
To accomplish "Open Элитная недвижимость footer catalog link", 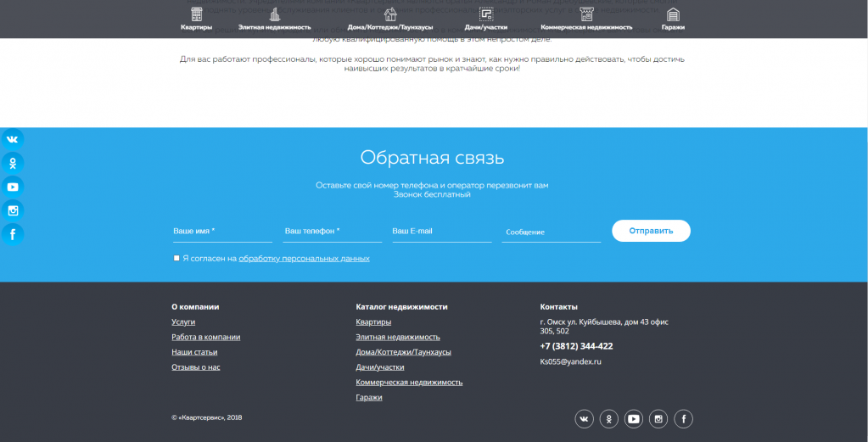I will [x=398, y=337].
